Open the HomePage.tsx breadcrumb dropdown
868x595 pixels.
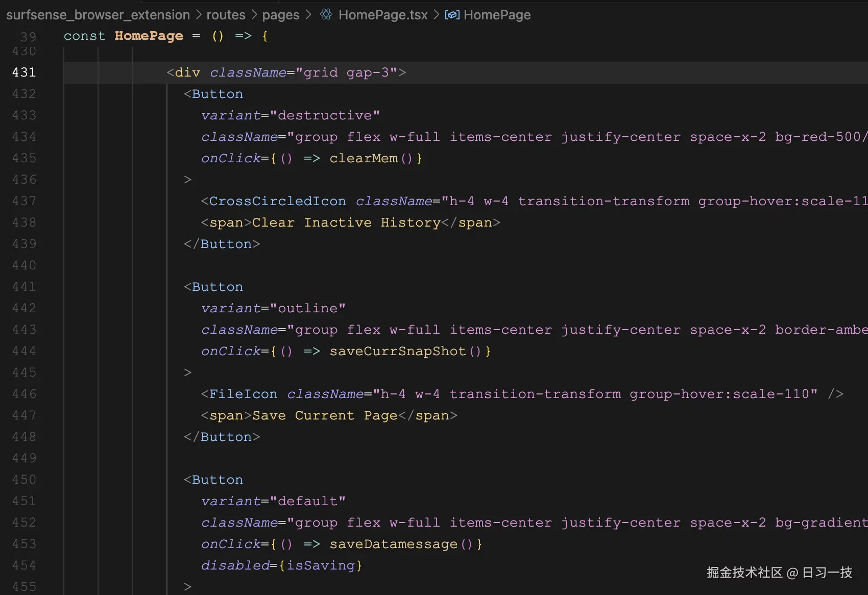(382, 15)
